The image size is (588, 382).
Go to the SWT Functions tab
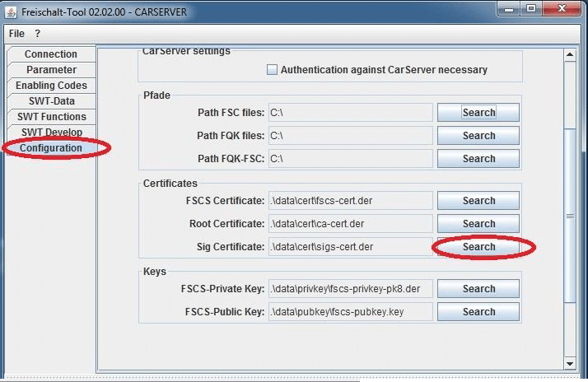(x=51, y=117)
